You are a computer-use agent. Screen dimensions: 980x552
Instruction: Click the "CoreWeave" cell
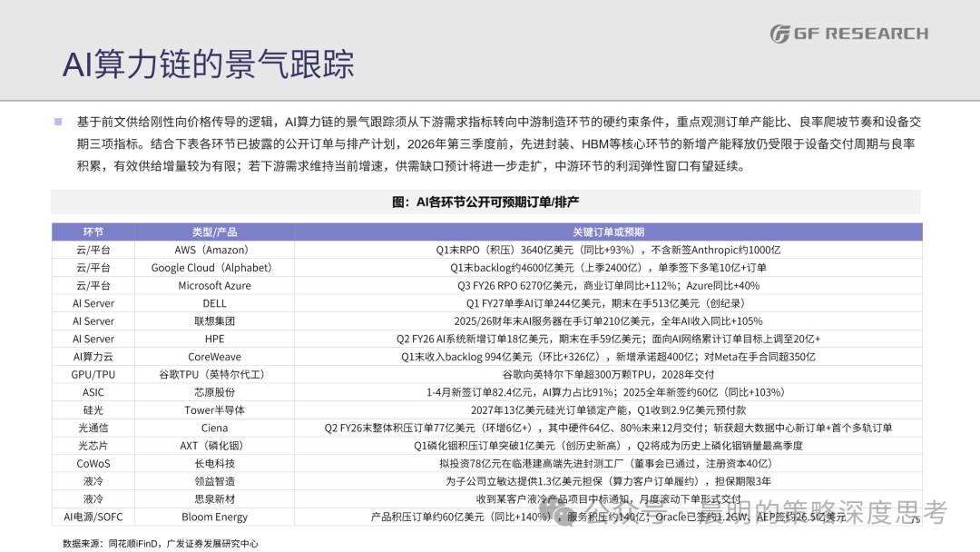[x=214, y=357]
